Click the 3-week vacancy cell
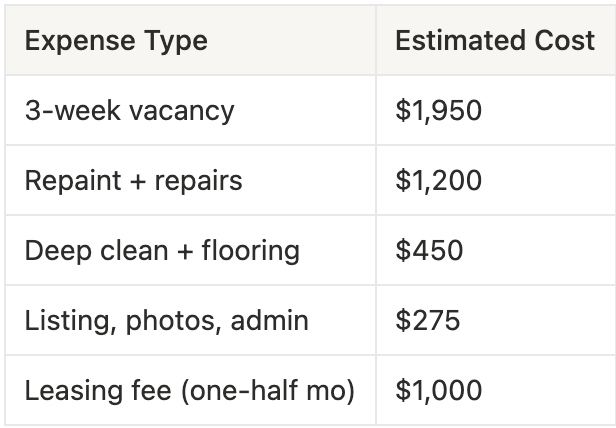Image resolution: width=616 pixels, height=428 pixels. 129,110
